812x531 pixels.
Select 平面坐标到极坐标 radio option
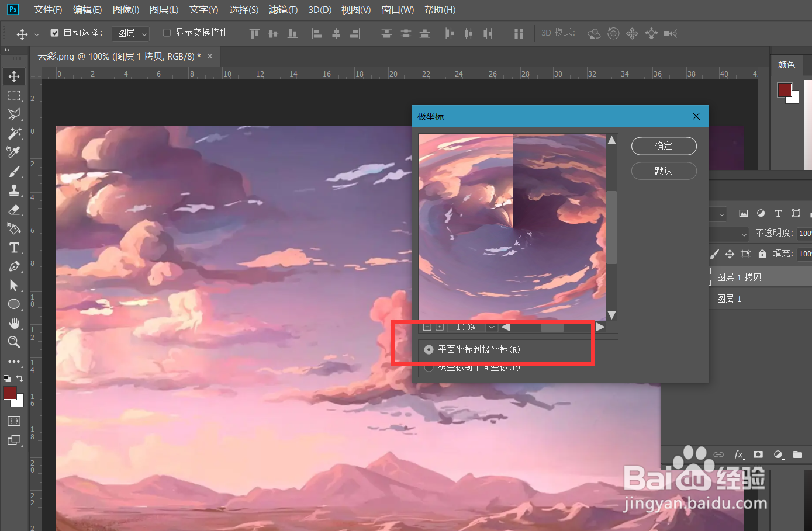click(429, 349)
